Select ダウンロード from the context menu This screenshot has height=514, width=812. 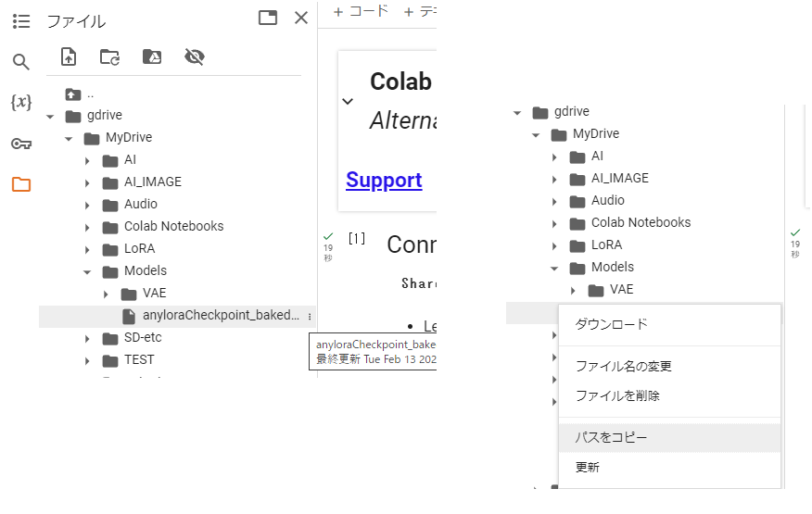(612, 325)
